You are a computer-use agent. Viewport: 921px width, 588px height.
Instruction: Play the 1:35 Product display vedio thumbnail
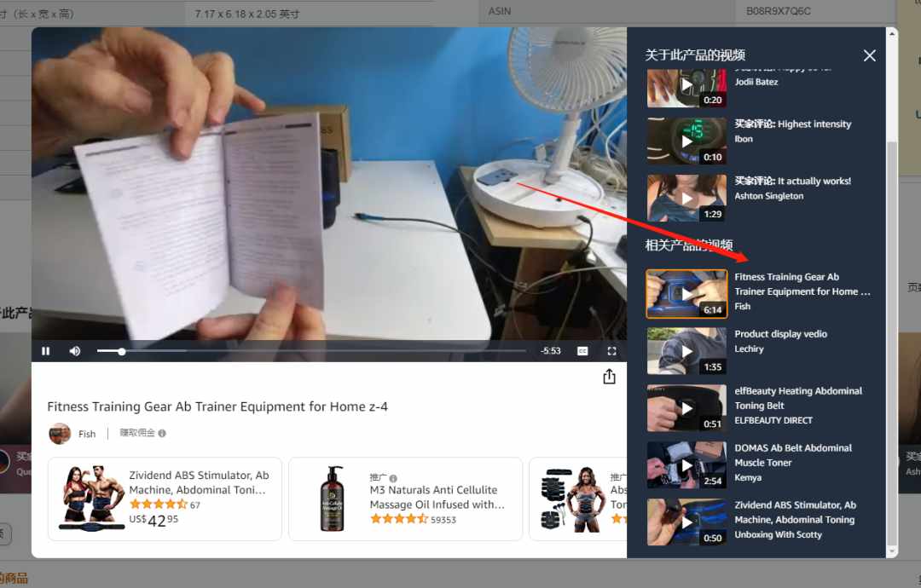tap(686, 351)
